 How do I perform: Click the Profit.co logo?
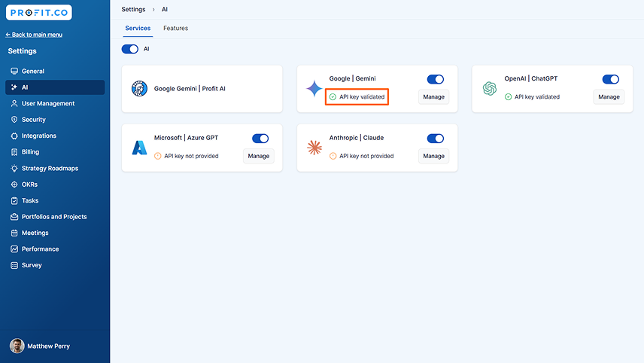point(39,13)
